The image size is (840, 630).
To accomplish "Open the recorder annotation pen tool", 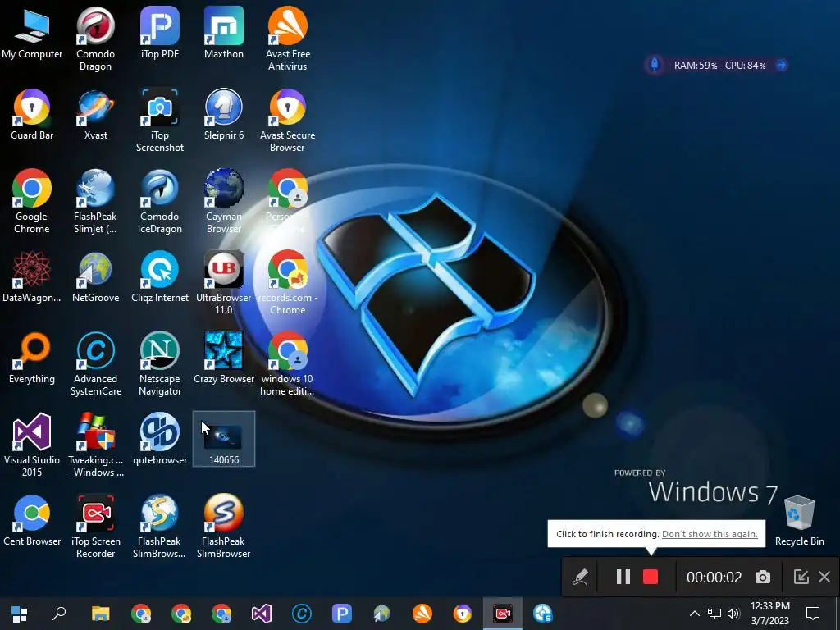I will click(580, 577).
